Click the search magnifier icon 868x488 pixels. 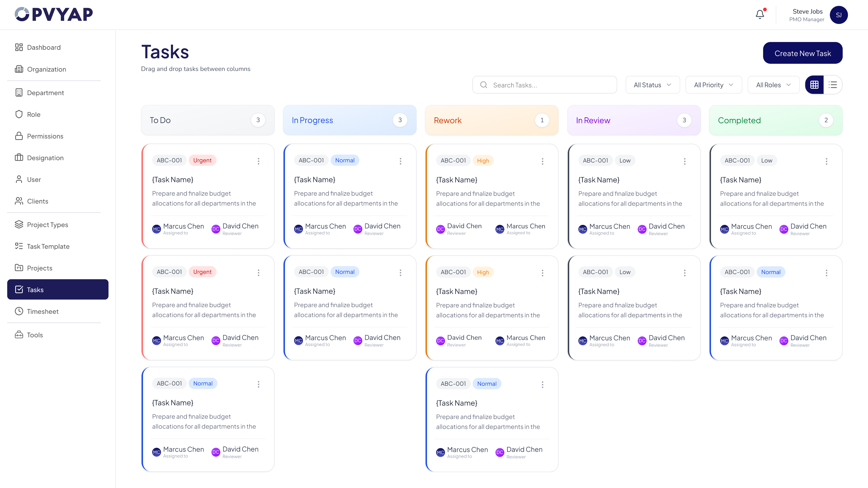pos(484,85)
